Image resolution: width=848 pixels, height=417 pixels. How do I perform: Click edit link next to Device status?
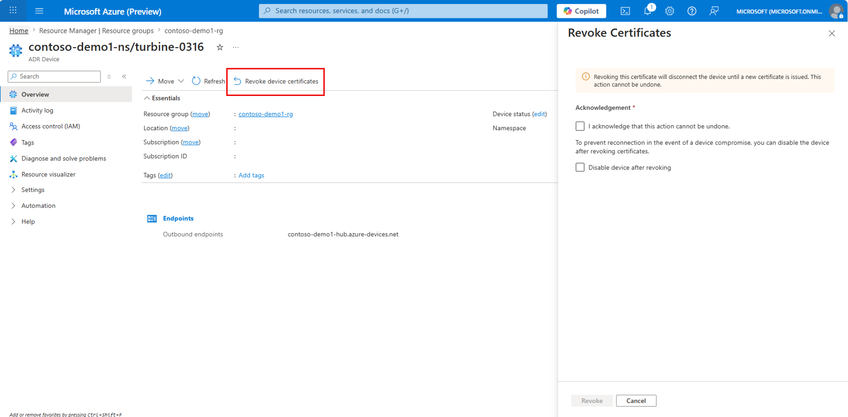pyautogui.click(x=540, y=114)
